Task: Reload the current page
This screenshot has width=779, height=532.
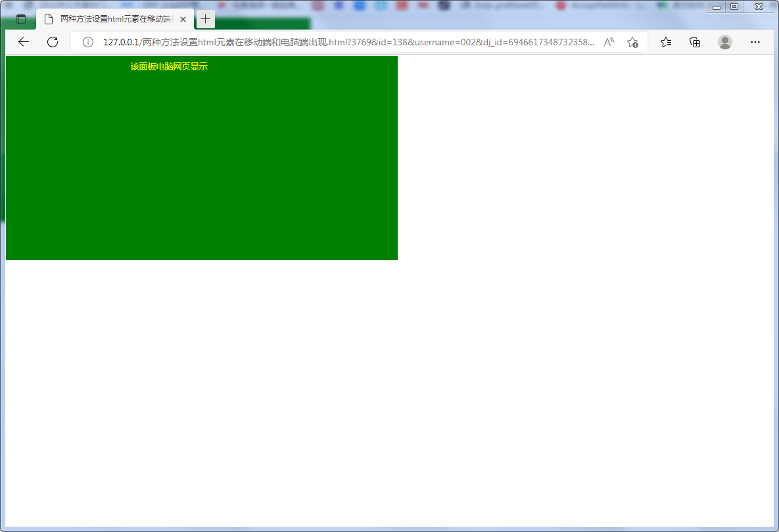Action: pyautogui.click(x=53, y=42)
